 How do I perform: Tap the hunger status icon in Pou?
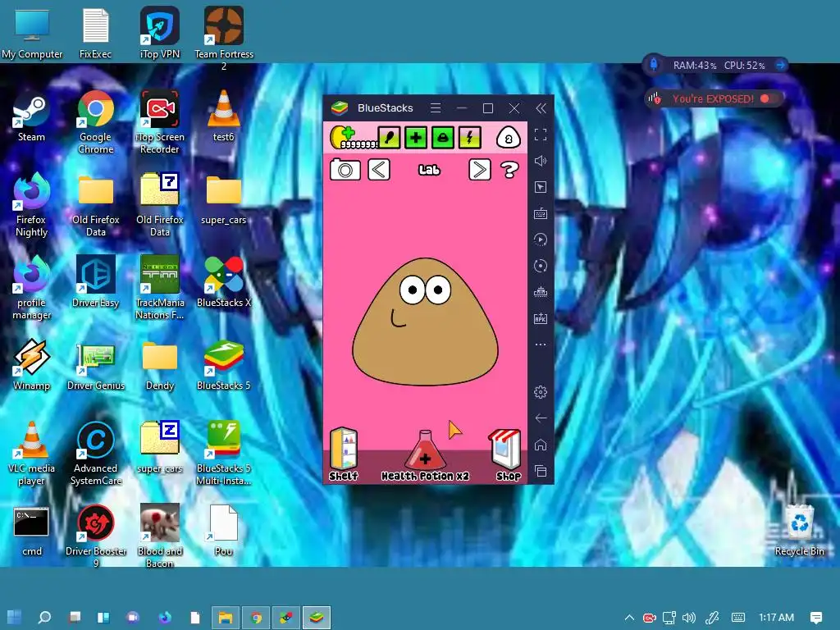tap(390, 138)
